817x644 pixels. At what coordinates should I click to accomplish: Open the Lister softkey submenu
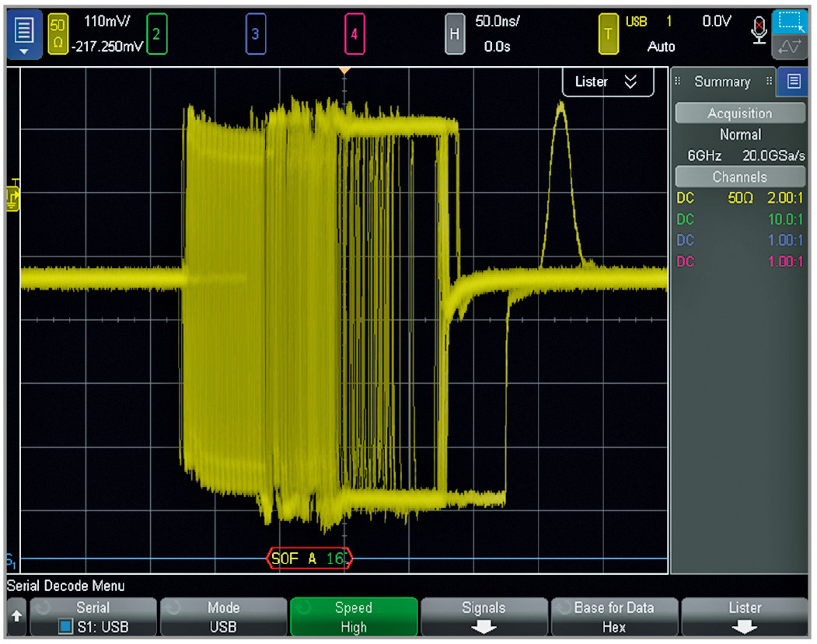745,617
